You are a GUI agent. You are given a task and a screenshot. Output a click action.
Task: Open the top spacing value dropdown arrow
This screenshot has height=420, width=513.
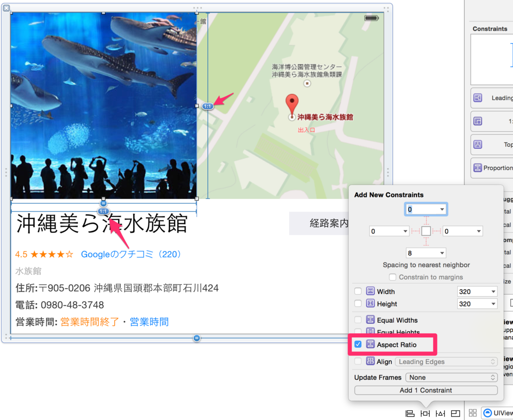(x=442, y=209)
